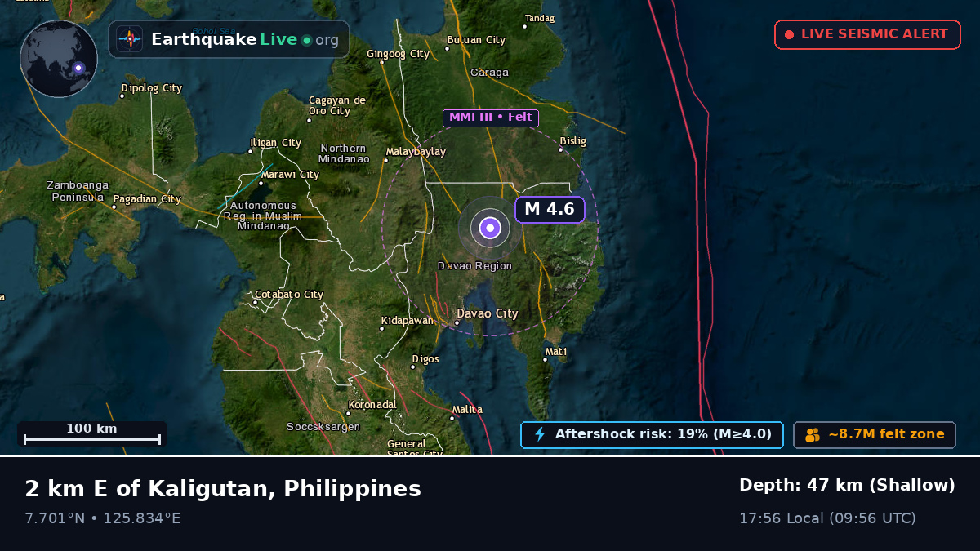980x551 pixels.
Task: Click the Cotabato City label
Action: (289, 295)
